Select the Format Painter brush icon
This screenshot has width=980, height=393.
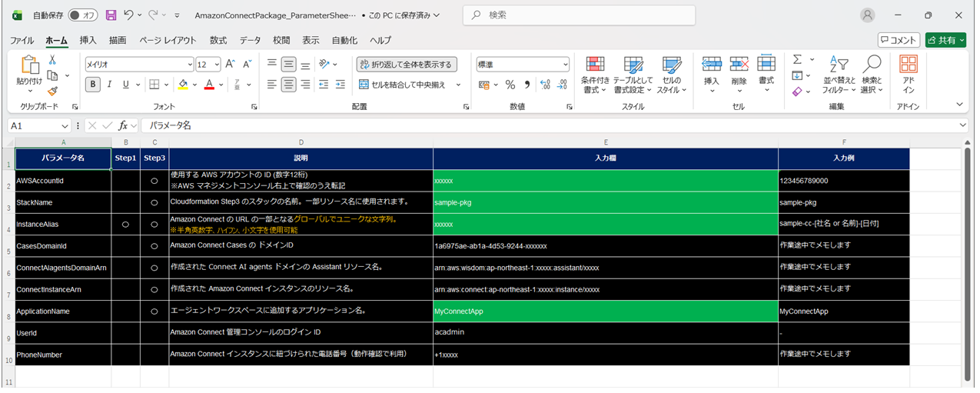point(52,91)
